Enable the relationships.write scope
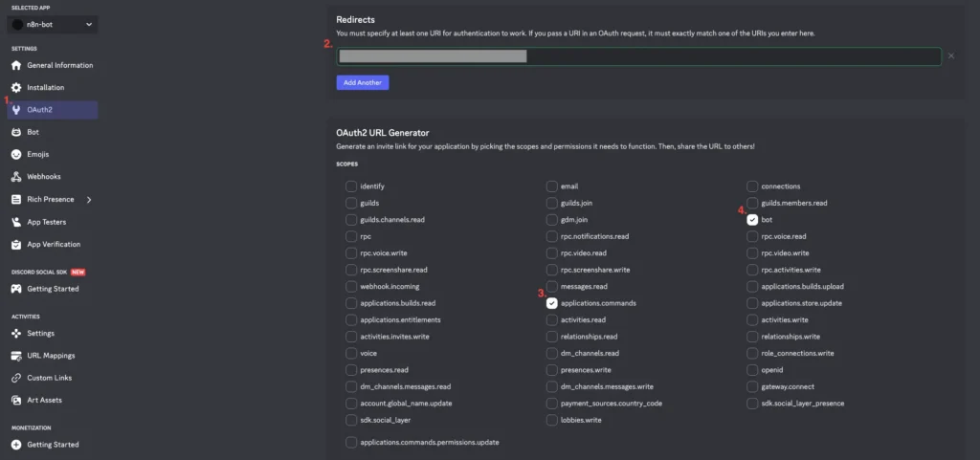This screenshot has height=460, width=980. coord(752,337)
